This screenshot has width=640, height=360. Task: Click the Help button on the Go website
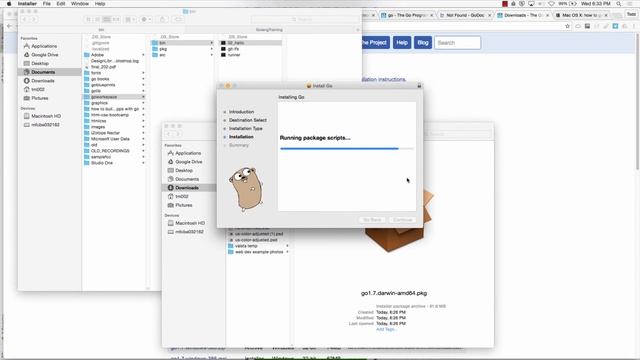coord(402,42)
